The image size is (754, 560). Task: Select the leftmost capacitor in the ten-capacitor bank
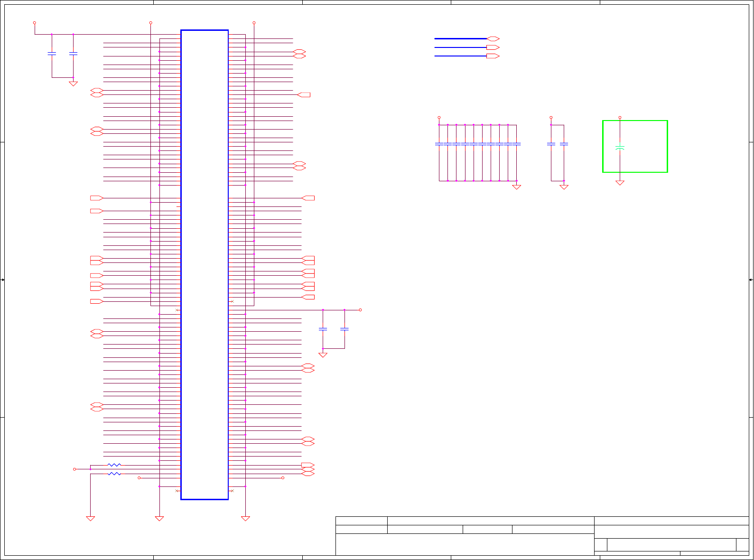click(439, 143)
